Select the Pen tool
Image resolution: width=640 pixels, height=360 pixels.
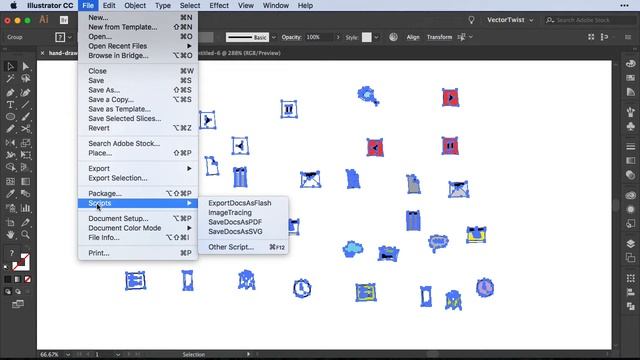tap(10, 93)
